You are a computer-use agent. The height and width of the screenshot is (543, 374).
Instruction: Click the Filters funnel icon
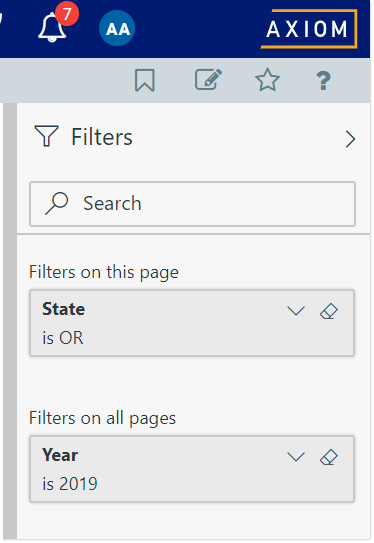46,136
